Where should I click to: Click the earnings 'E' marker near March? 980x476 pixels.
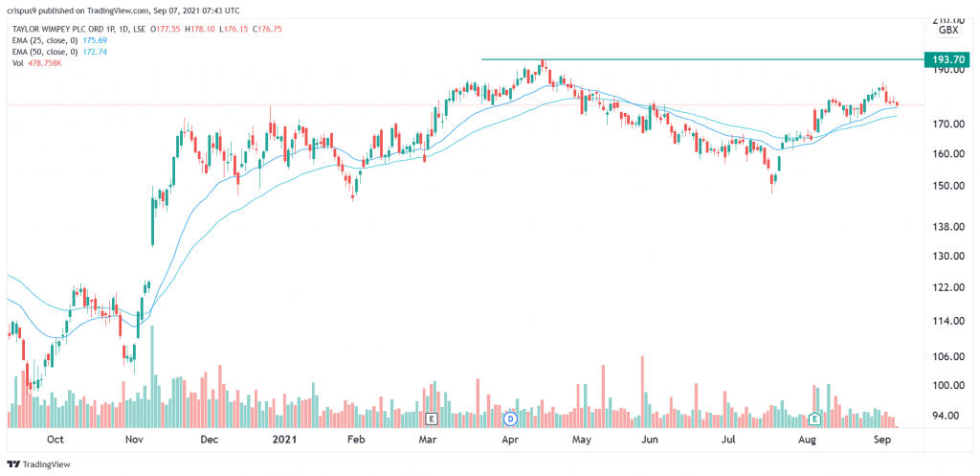(430, 418)
